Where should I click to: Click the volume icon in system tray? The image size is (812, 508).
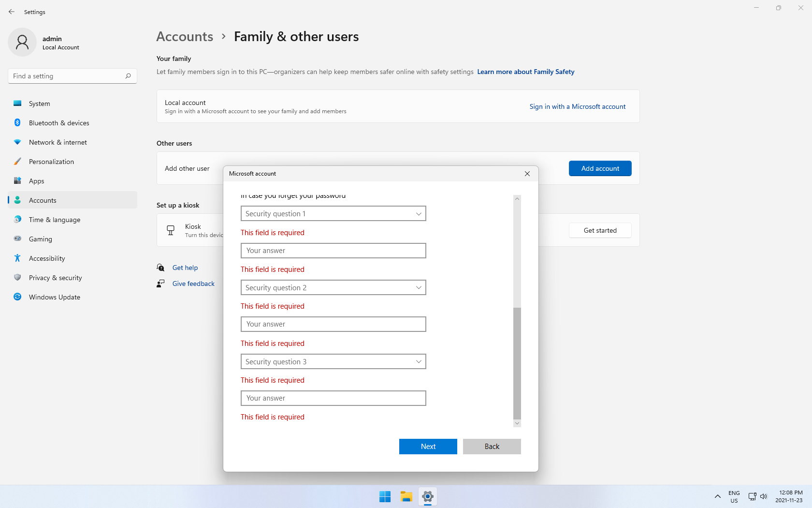coord(764,496)
